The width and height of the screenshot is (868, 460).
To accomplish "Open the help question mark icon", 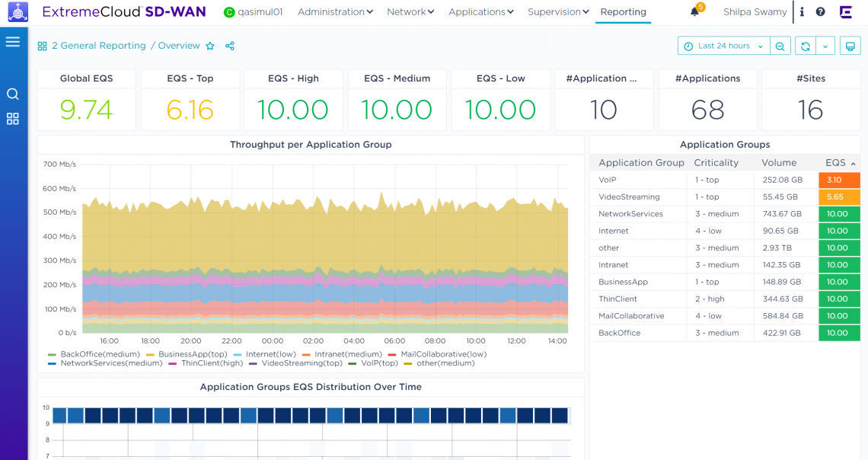I will (821, 11).
